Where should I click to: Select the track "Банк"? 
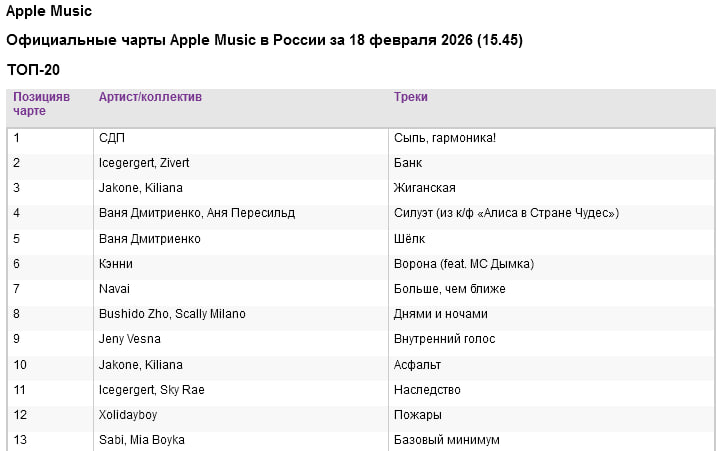click(x=409, y=162)
